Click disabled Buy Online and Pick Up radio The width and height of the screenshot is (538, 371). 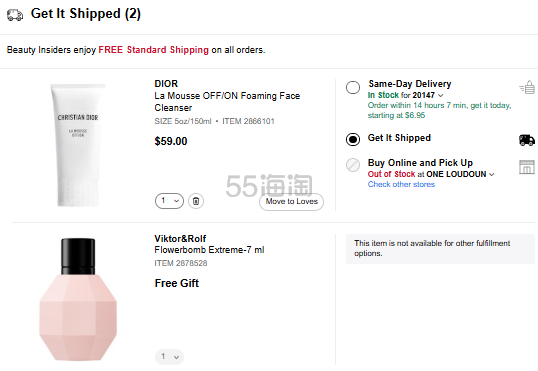click(353, 165)
